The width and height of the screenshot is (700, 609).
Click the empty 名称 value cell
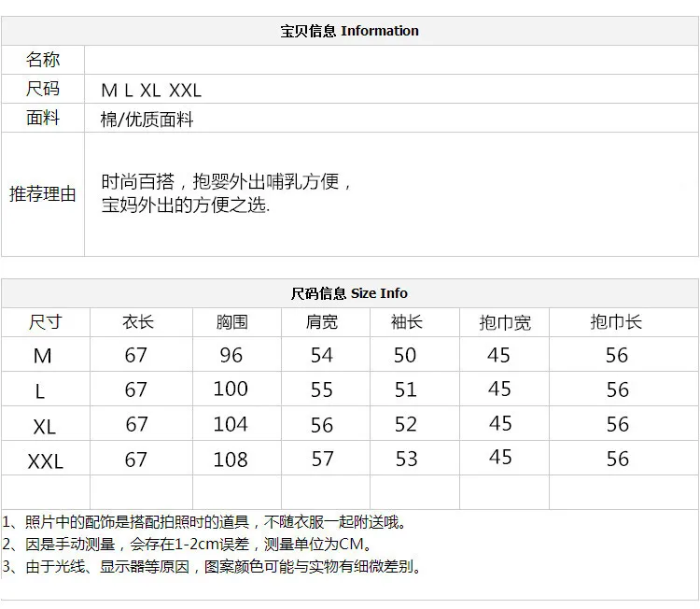tap(391, 60)
